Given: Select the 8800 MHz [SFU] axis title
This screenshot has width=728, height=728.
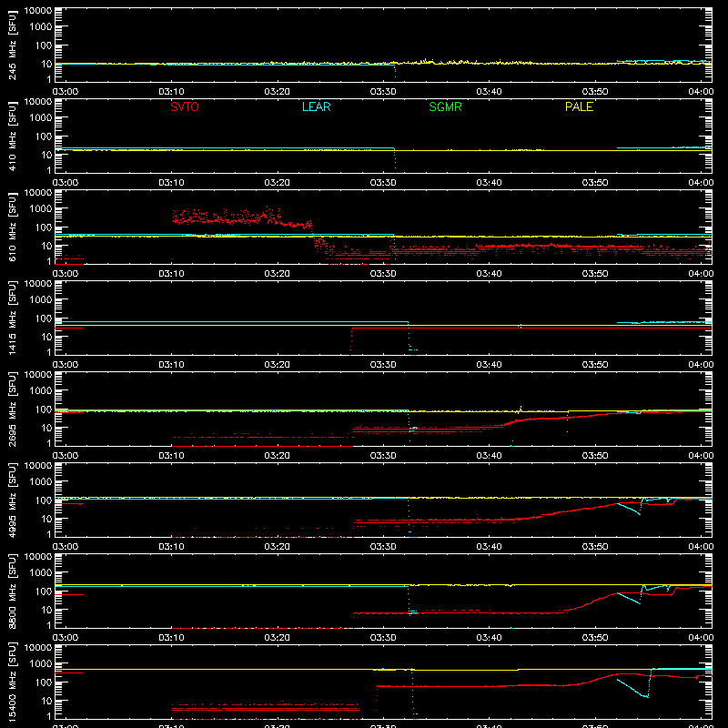Looking at the screenshot, I should point(12,591).
